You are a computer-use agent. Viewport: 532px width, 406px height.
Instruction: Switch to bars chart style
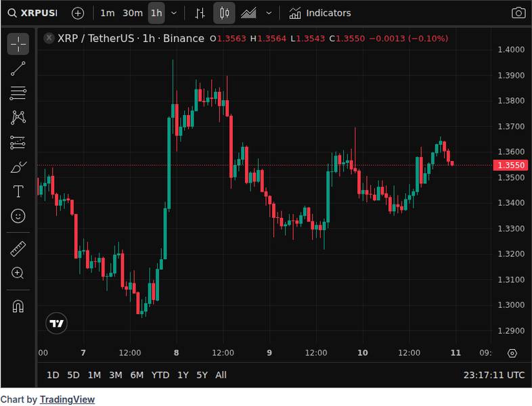click(x=200, y=14)
